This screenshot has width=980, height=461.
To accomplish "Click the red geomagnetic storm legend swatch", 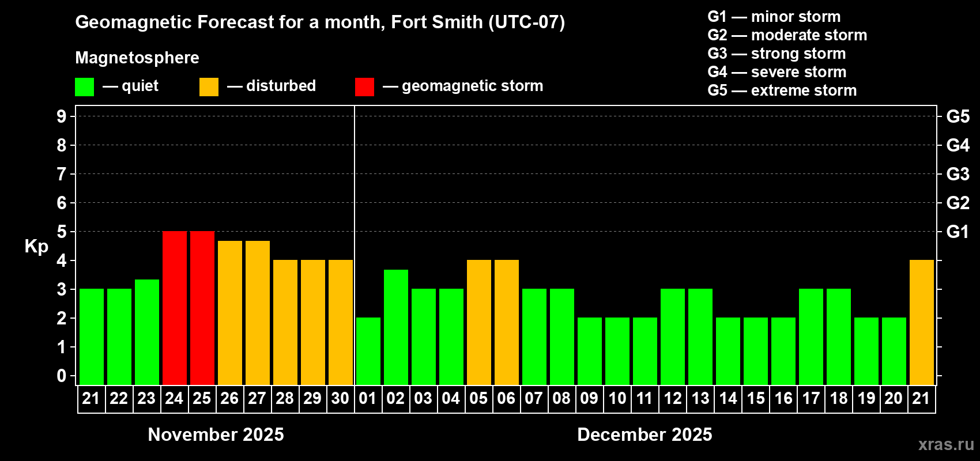I will 364,87.
